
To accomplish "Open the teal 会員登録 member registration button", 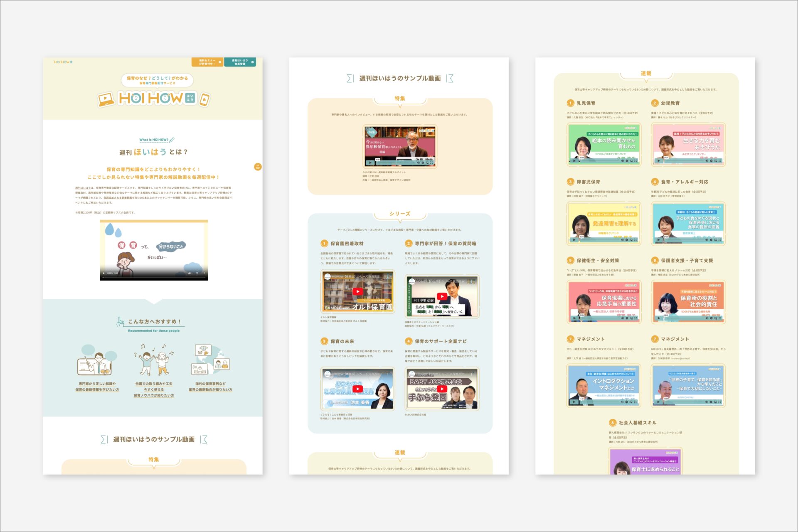I will pos(240,62).
